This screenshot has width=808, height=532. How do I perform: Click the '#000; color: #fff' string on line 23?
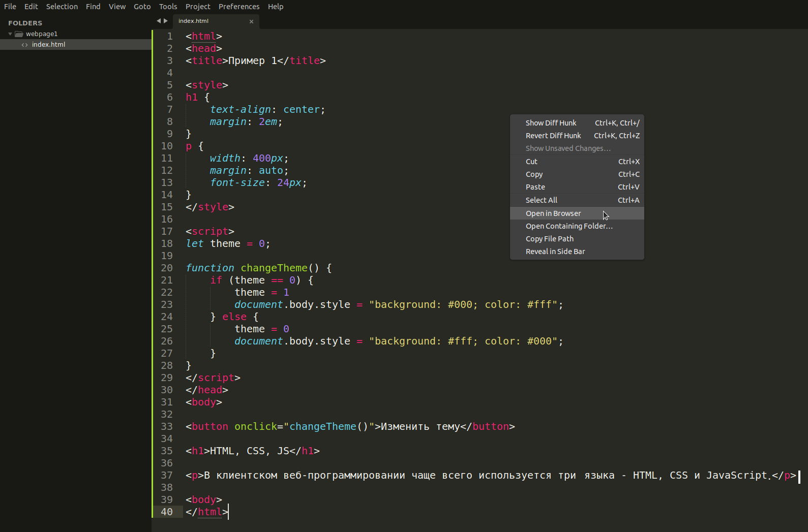[500, 305]
